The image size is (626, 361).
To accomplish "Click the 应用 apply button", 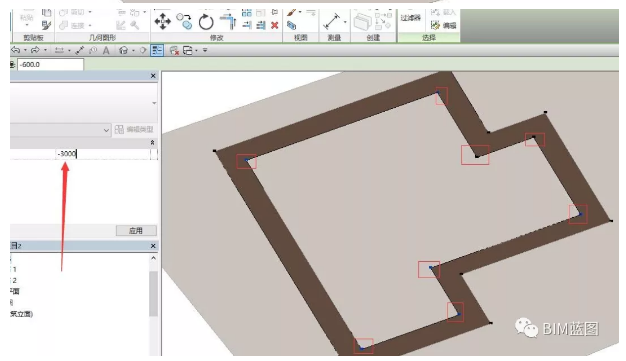I will [x=136, y=230].
